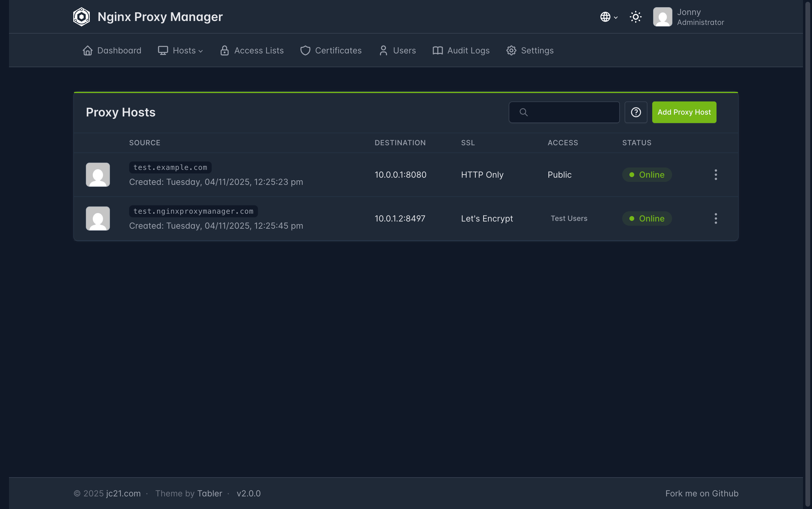The height and width of the screenshot is (509, 812).
Task: Go to Dashboard page
Action: point(112,50)
